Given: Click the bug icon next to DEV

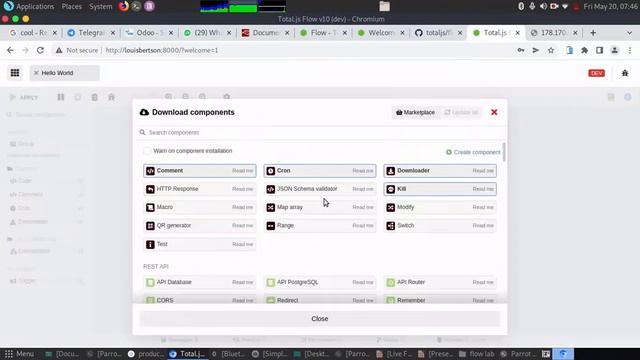Looking at the screenshot, I should (x=625, y=73).
